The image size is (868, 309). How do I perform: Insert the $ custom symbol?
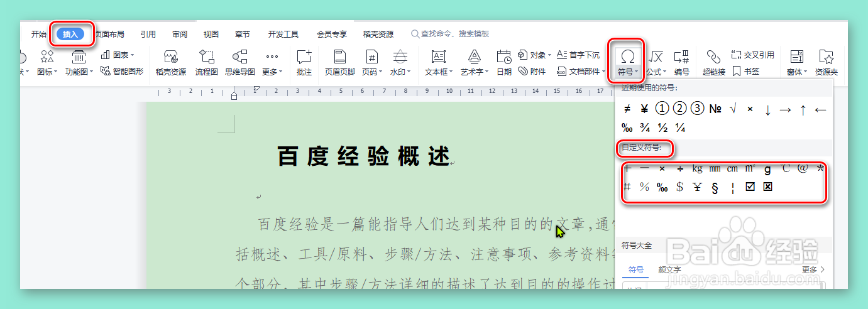[679, 187]
